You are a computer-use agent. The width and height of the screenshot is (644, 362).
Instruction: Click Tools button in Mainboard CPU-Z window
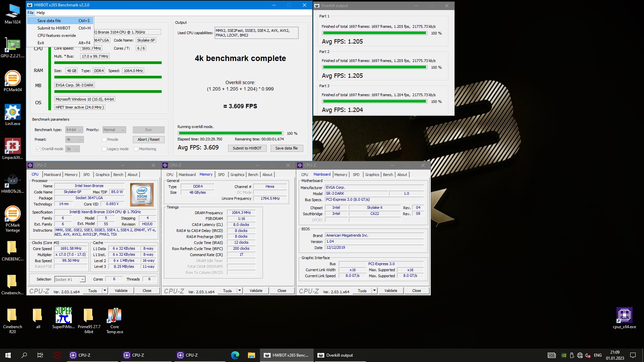[362, 291]
